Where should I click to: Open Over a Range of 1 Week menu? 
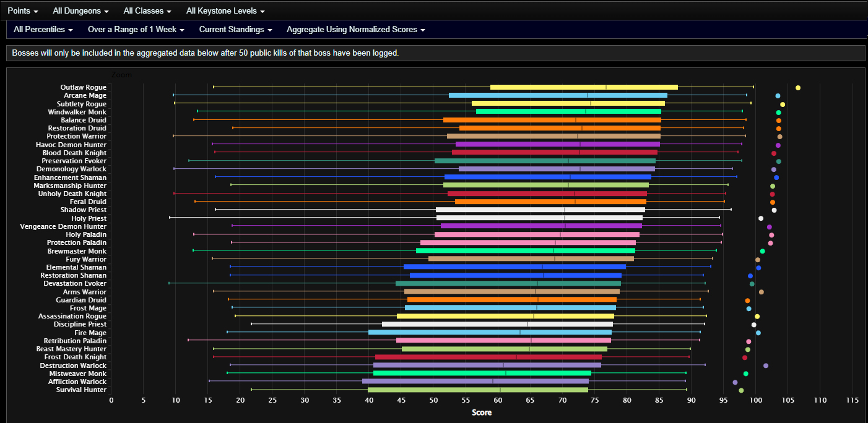(x=136, y=30)
